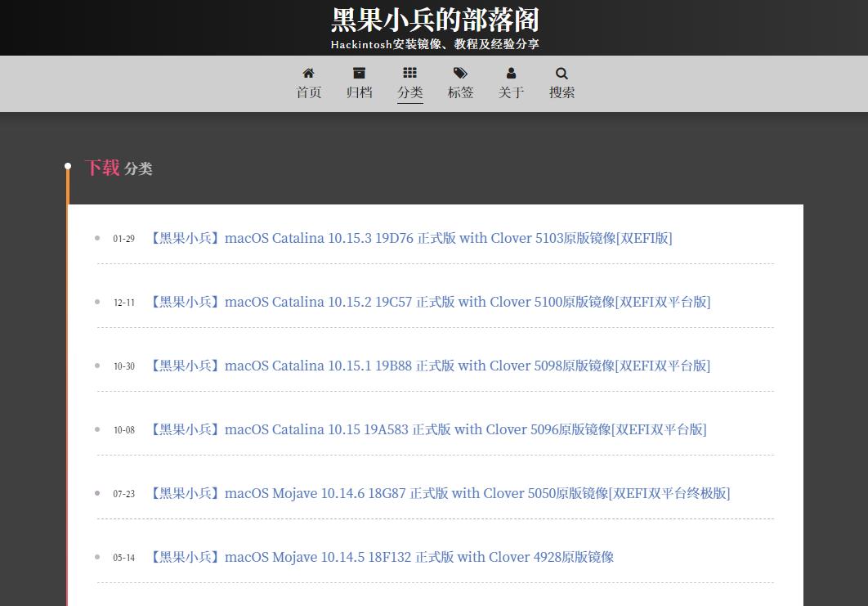Click the site title 黑果小兵的部落阁
Image resolution: width=868 pixels, height=606 pixels.
434,20
